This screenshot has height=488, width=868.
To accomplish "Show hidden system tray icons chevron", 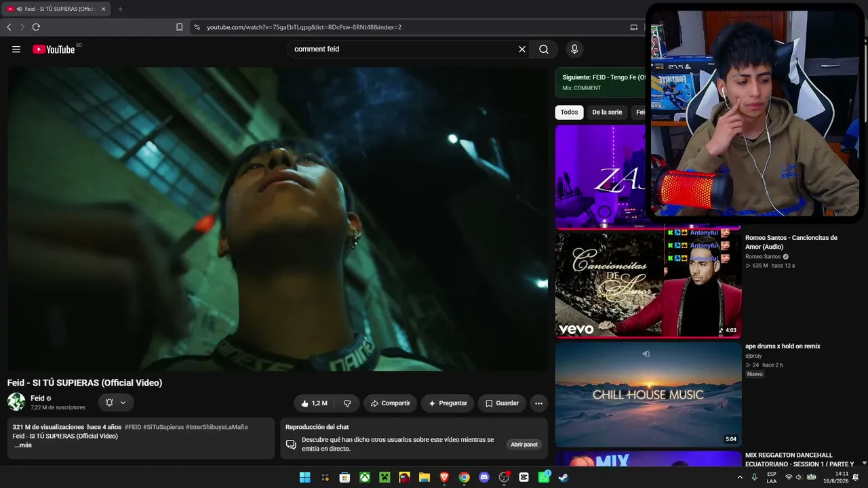I will click(740, 477).
